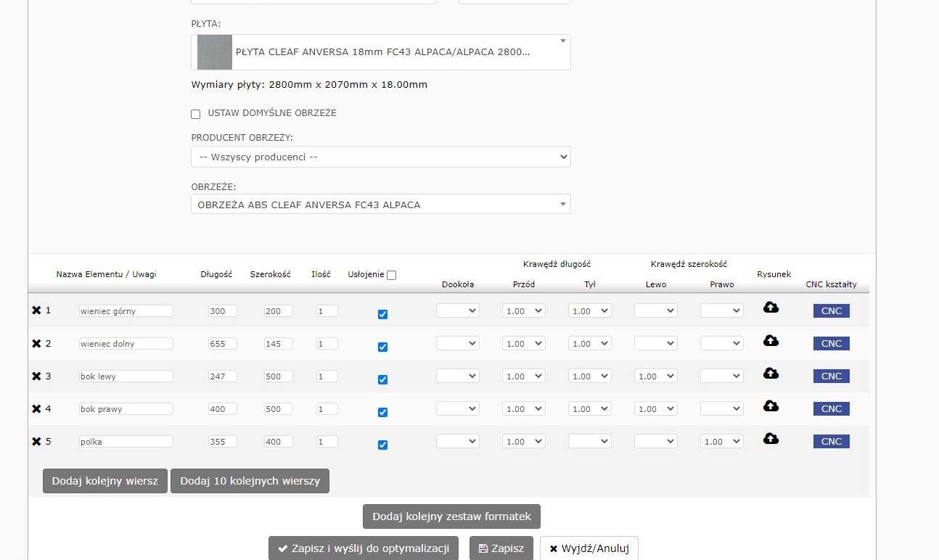
Task: Uncheck Usłojenie for wieniec dolny row
Action: (x=382, y=347)
